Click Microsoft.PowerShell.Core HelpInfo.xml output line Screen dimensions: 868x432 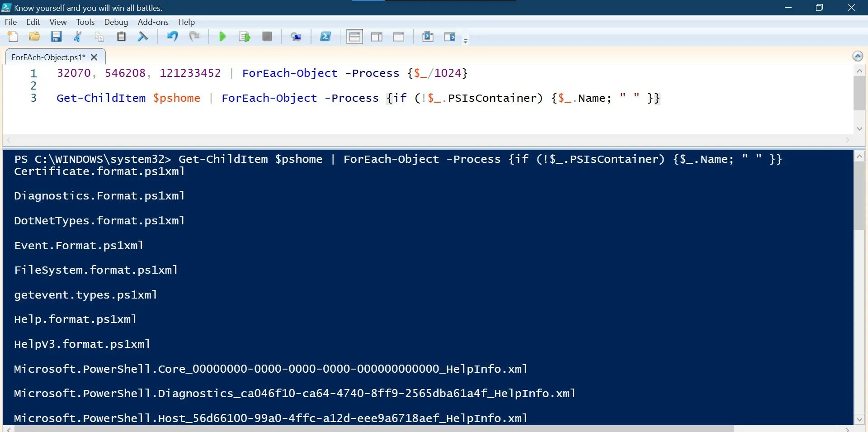[270, 369]
